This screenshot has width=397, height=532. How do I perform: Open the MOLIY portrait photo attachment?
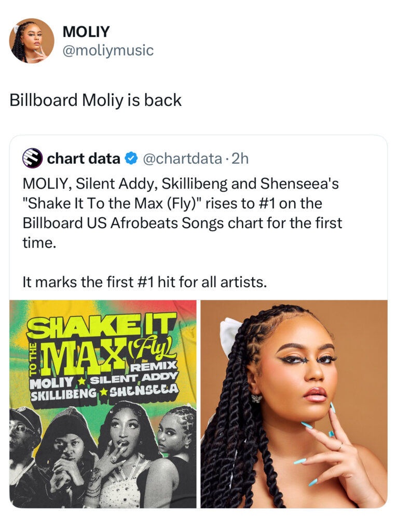tap(294, 404)
